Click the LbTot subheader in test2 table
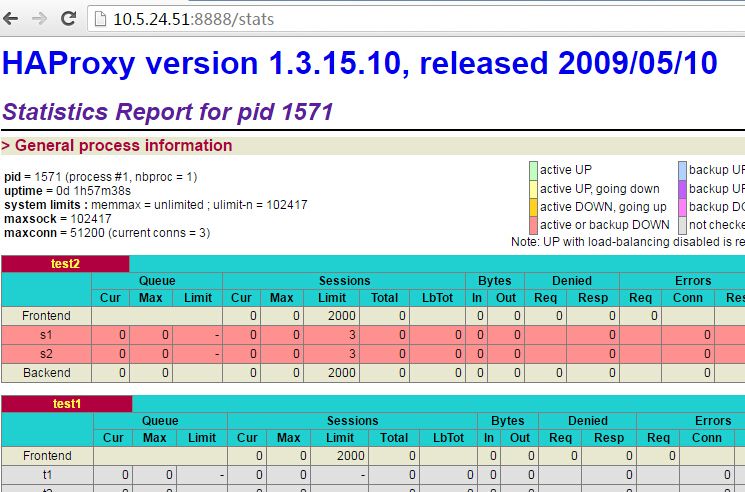745x492 pixels. (437, 298)
